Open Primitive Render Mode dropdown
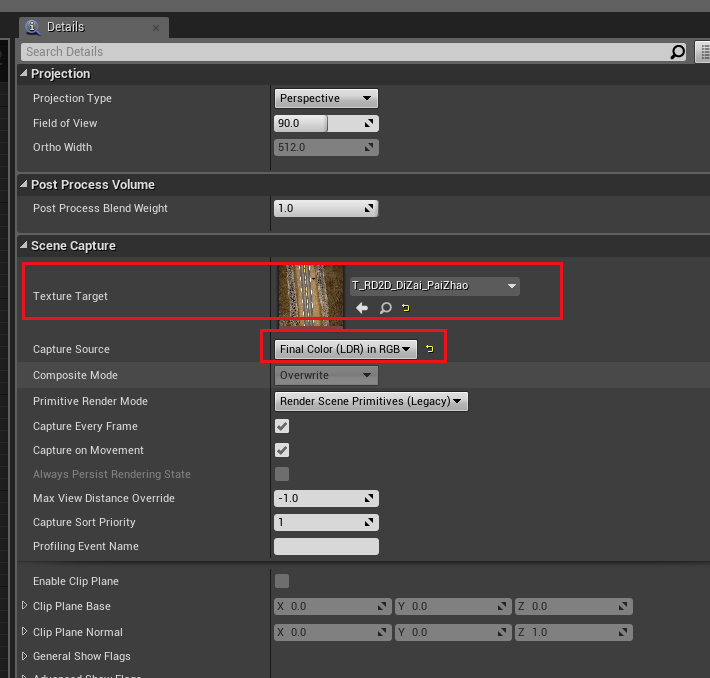 pyautogui.click(x=371, y=401)
